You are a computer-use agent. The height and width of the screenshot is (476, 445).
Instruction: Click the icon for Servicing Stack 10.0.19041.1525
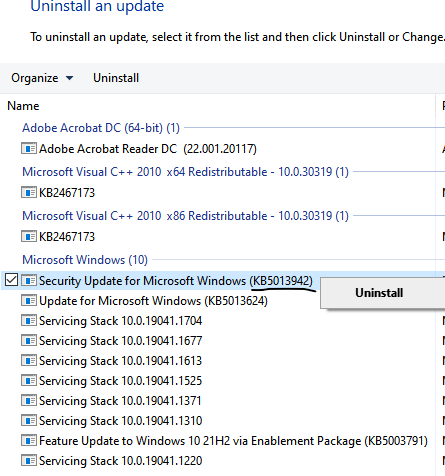(x=29, y=381)
